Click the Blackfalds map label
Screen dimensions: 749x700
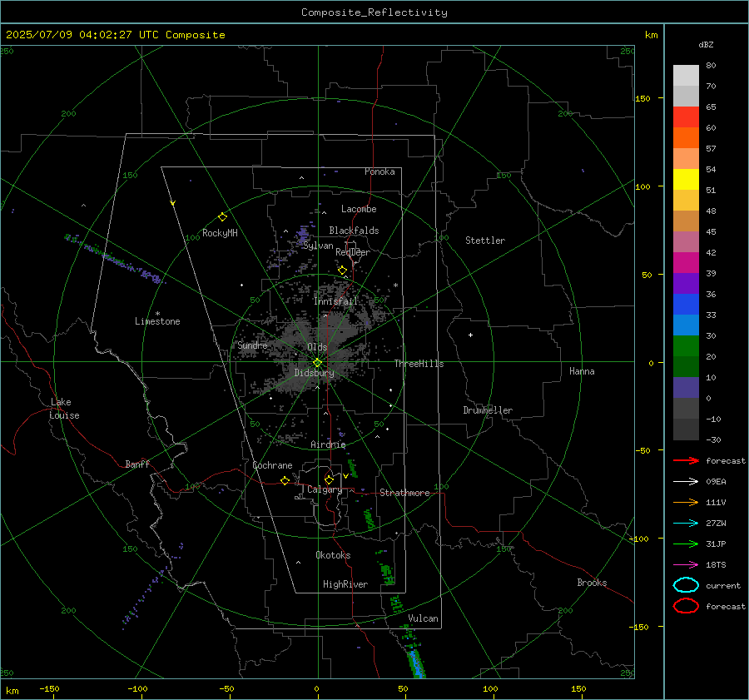coord(354,231)
